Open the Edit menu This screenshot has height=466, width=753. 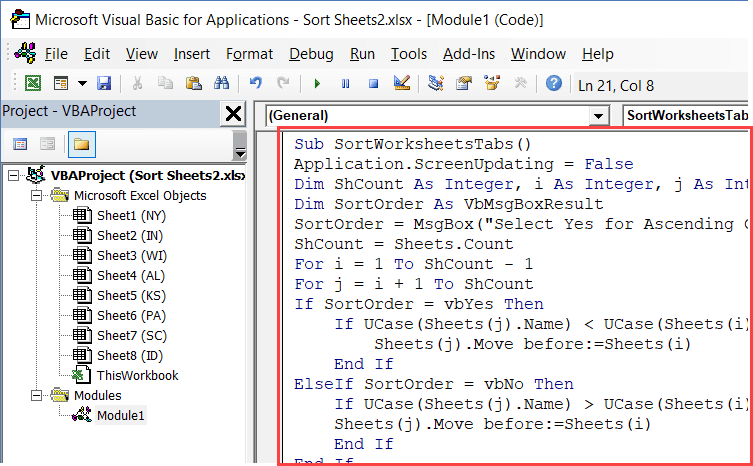[x=97, y=54]
